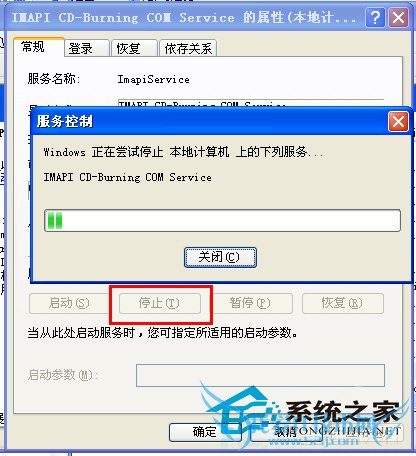This screenshot has height=456, width=416.
Task: Click the 暂停(P) button
Action: pos(252,303)
